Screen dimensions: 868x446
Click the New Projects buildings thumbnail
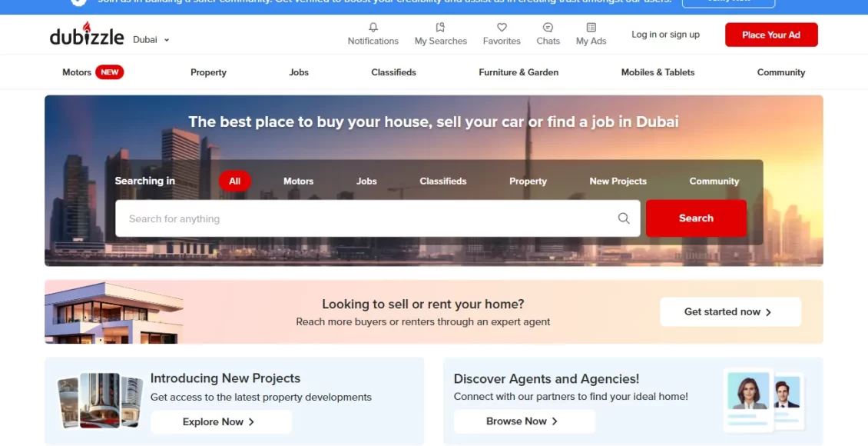click(x=100, y=401)
